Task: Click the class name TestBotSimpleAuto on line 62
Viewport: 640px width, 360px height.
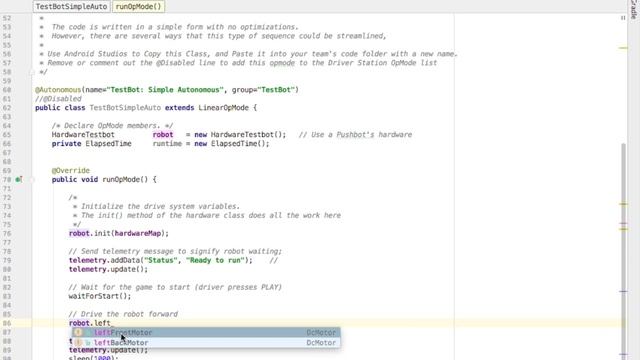Action: 125,108
